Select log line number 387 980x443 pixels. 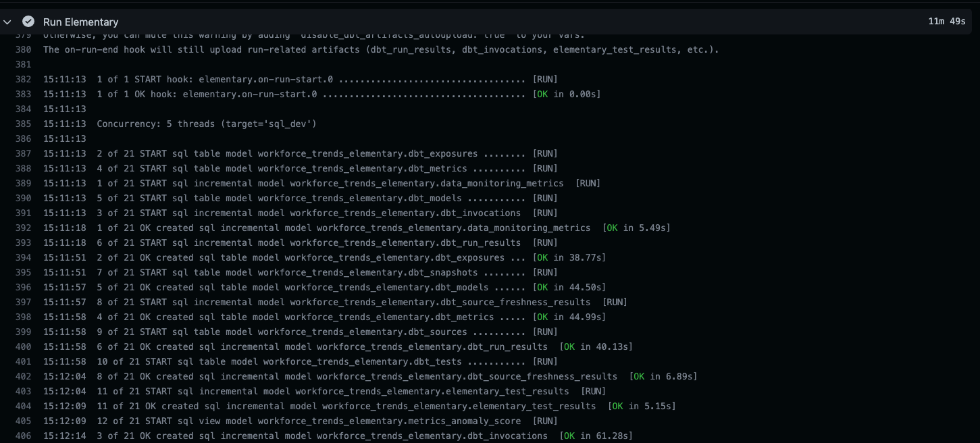(x=24, y=153)
